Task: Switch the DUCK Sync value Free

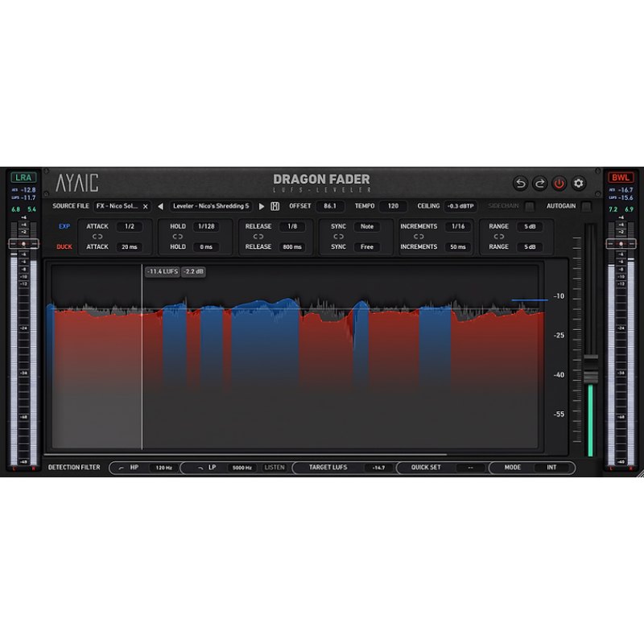Action: pos(367,247)
